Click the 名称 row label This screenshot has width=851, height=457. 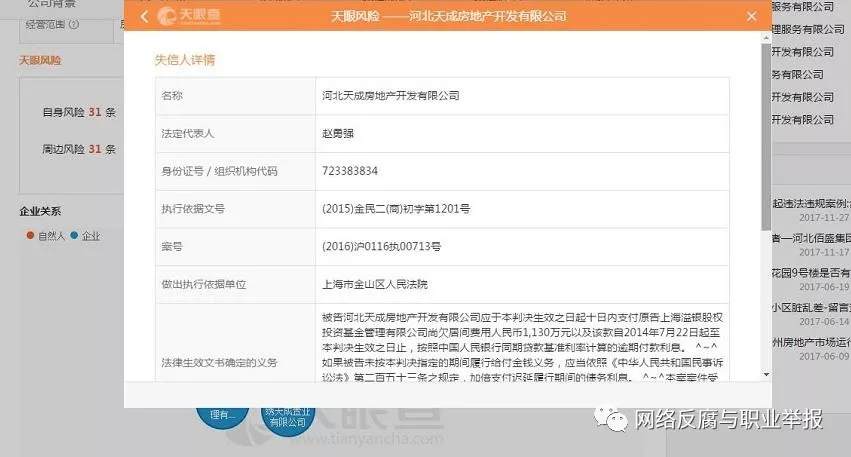point(172,96)
